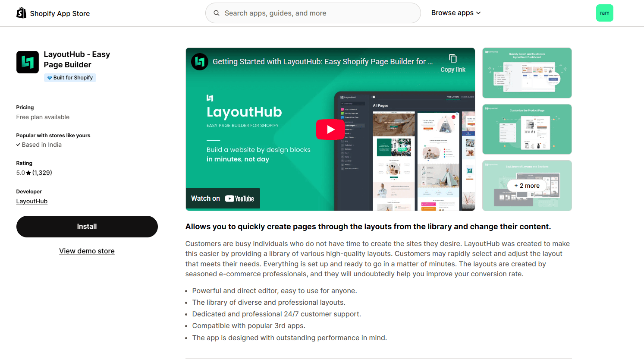Play the LayoutHub YouTube video
The width and height of the screenshot is (644, 360).
(x=330, y=129)
